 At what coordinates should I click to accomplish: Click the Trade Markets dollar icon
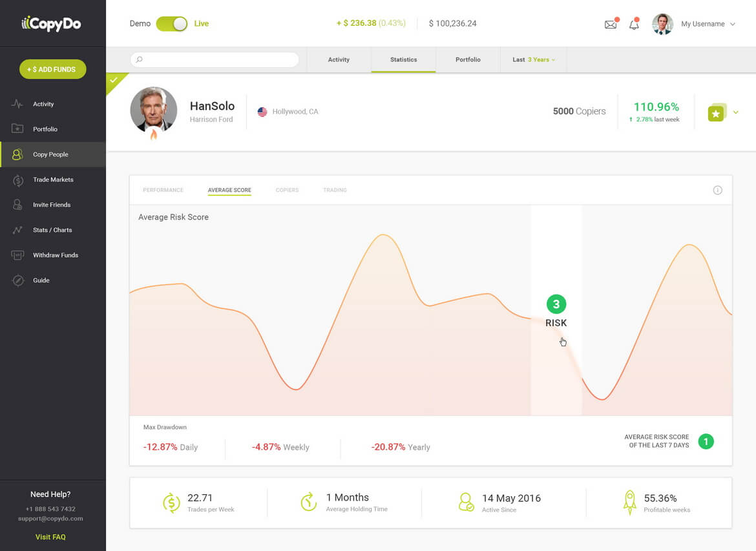pyautogui.click(x=18, y=180)
